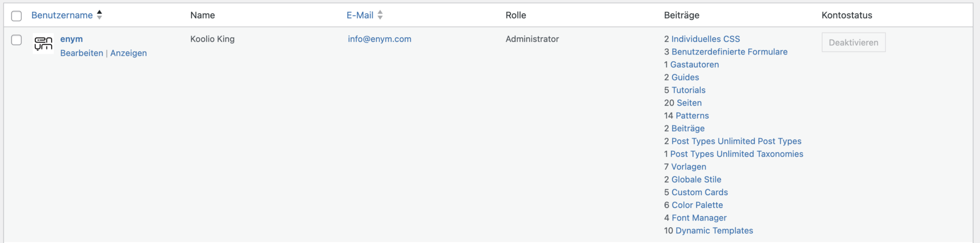Click the enym user avatar icon
The width and height of the screenshot is (980, 243).
pyautogui.click(x=43, y=44)
